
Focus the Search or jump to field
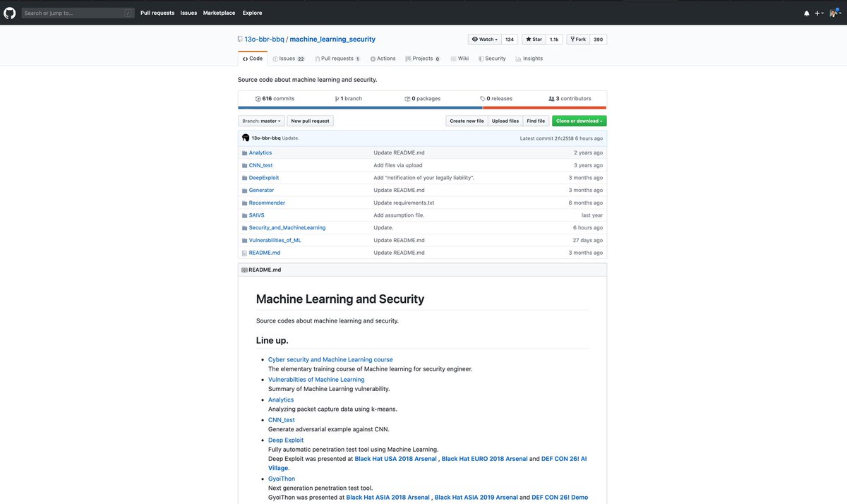pyautogui.click(x=78, y=13)
